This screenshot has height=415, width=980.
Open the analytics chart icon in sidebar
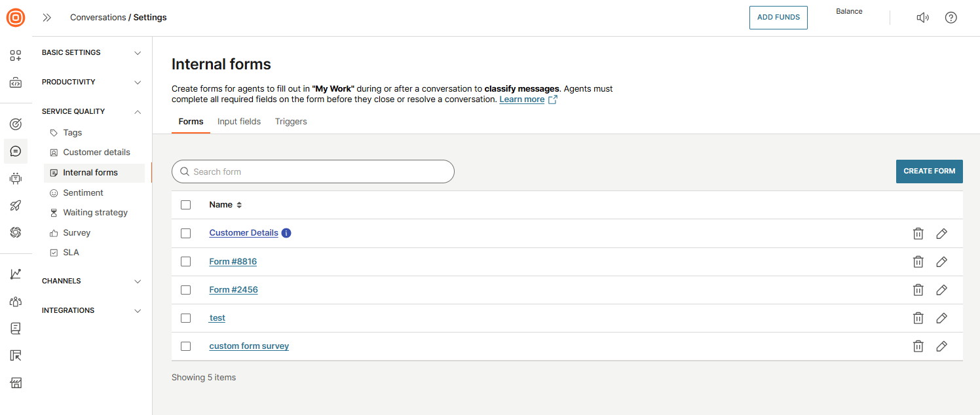click(16, 274)
